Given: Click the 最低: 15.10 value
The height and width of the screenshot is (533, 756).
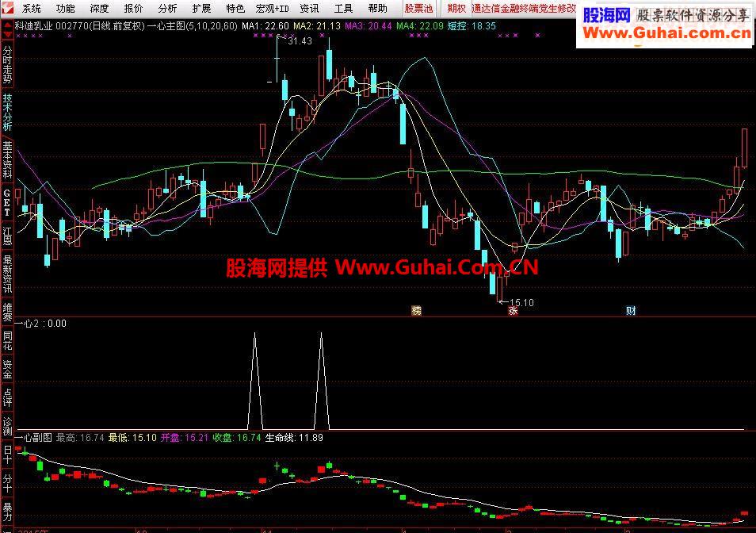Looking at the screenshot, I should click(x=132, y=438).
